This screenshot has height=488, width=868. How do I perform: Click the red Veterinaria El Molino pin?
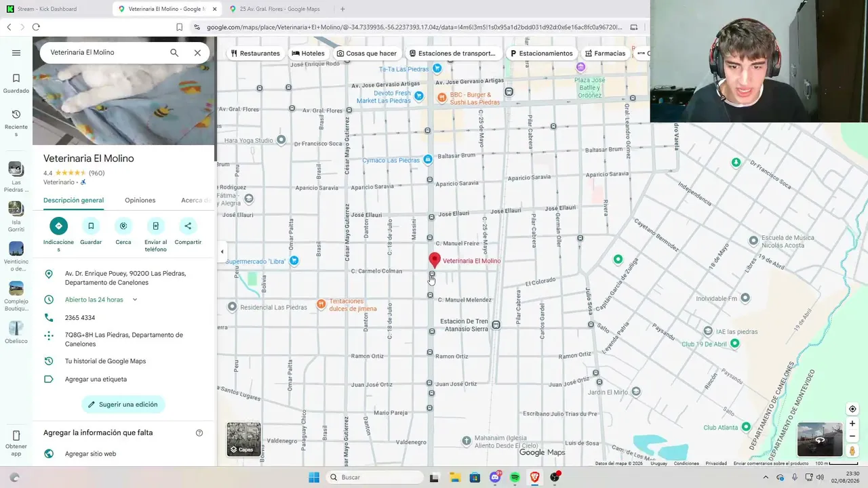click(x=435, y=260)
